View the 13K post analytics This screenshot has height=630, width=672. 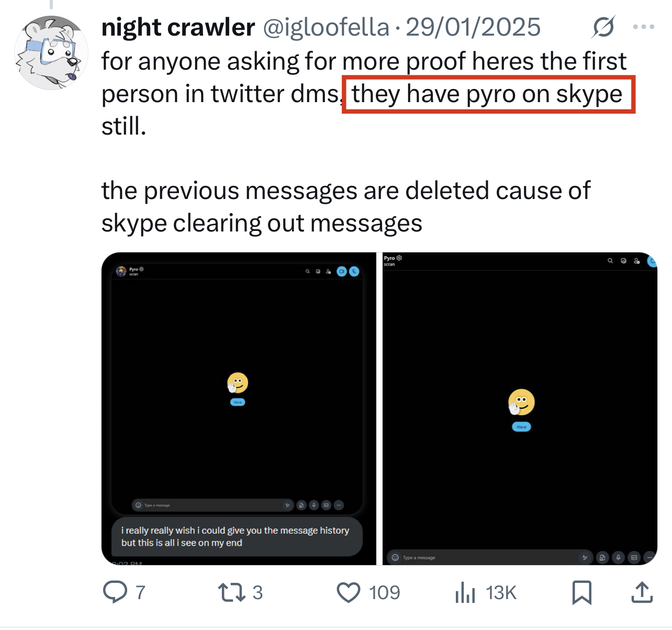tap(465, 592)
